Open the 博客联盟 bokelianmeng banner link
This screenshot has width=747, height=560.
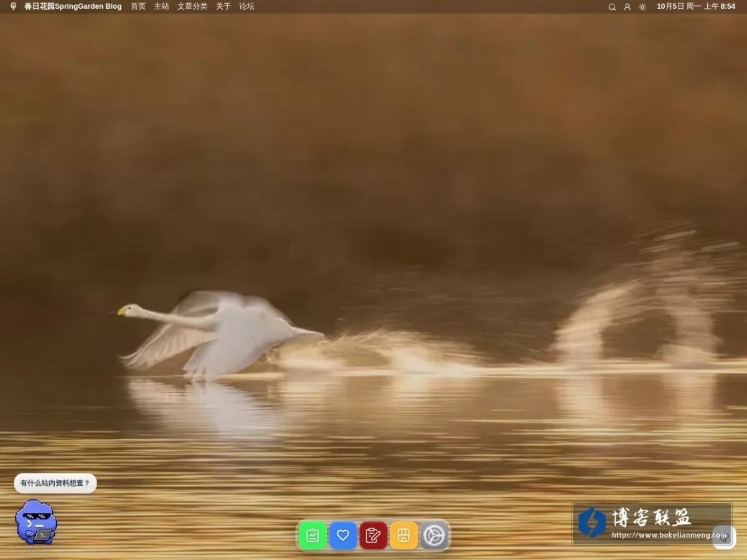652,523
